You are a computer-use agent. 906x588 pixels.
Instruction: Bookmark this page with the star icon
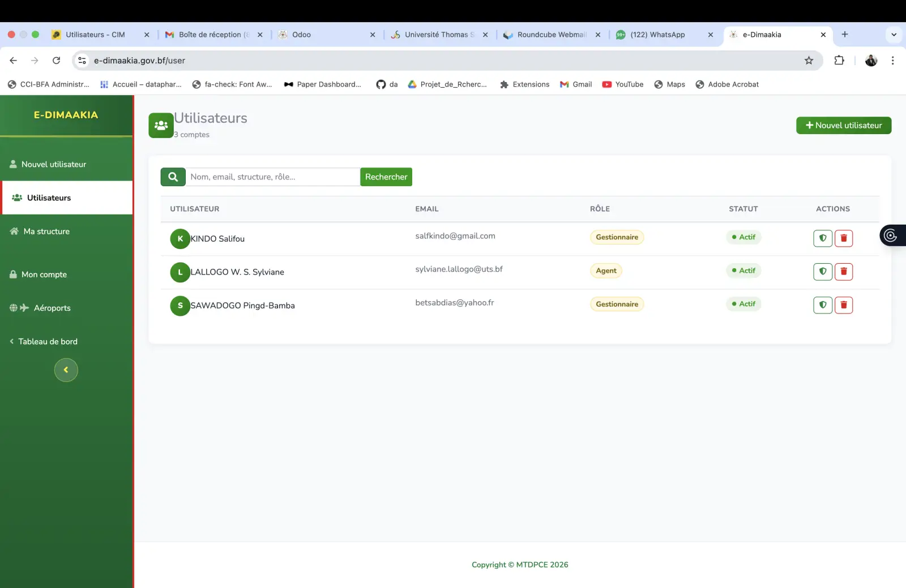[x=809, y=61]
